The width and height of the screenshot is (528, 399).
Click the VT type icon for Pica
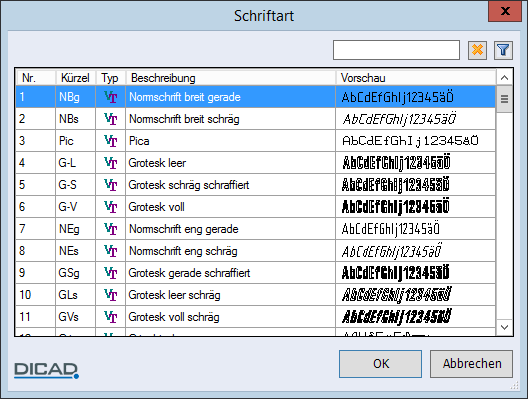pos(110,141)
